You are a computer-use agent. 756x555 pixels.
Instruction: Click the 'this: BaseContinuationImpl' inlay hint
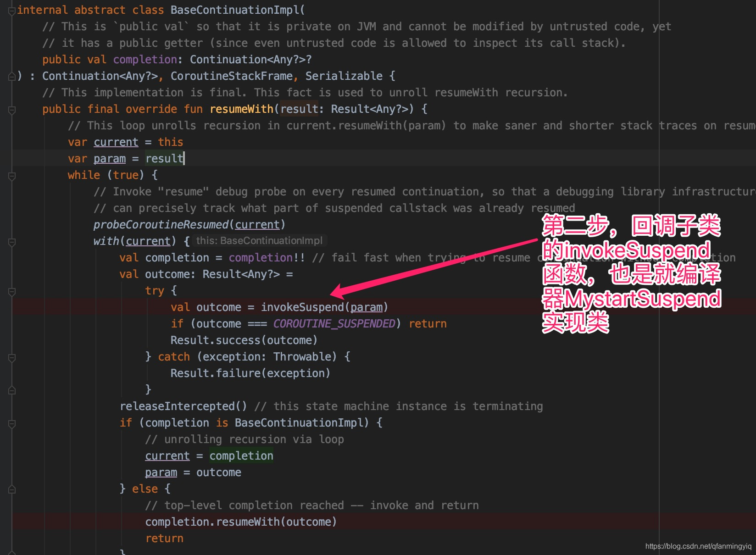[259, 241]
